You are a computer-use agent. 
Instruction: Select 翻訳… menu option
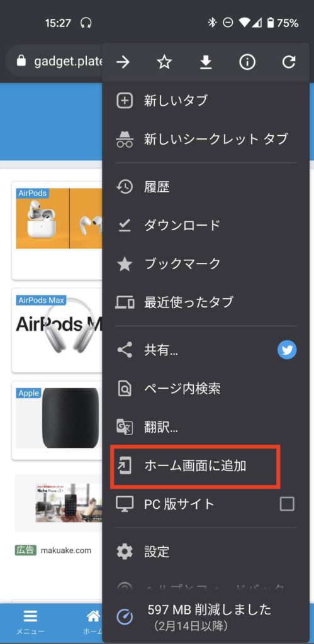(206, 427)
